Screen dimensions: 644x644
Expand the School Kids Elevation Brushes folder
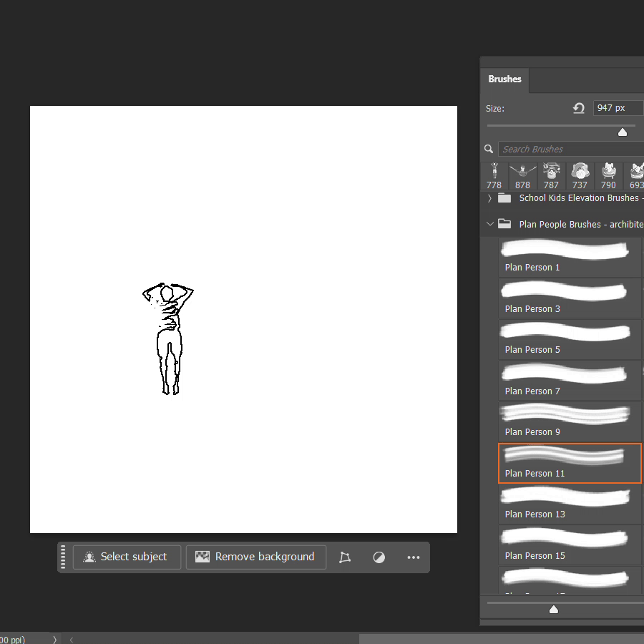490,198
